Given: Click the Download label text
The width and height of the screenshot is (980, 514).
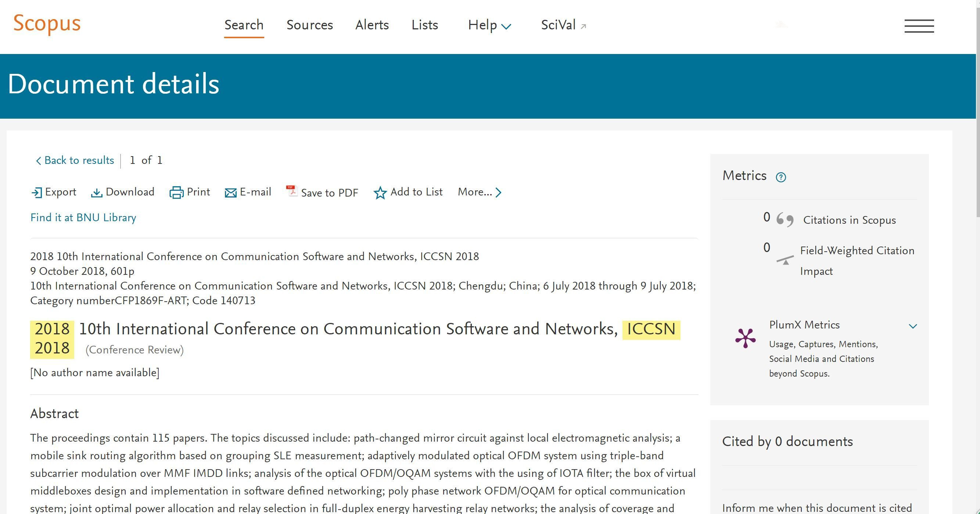Looking at the screenshot, I should (130, 192).
